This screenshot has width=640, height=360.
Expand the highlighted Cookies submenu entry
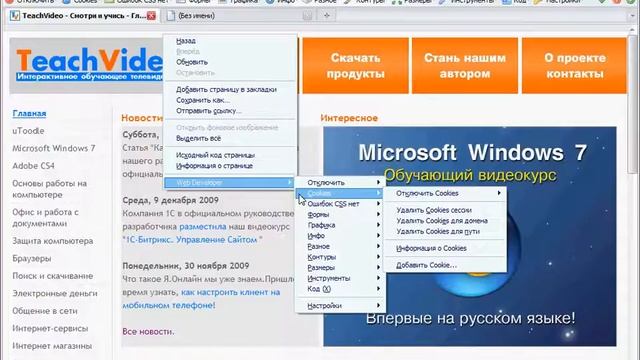click(340, 193)
